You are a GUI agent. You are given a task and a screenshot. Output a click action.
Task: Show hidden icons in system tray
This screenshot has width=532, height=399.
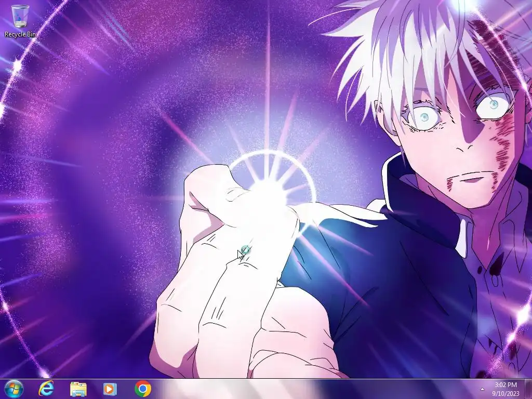coord(482,389)
